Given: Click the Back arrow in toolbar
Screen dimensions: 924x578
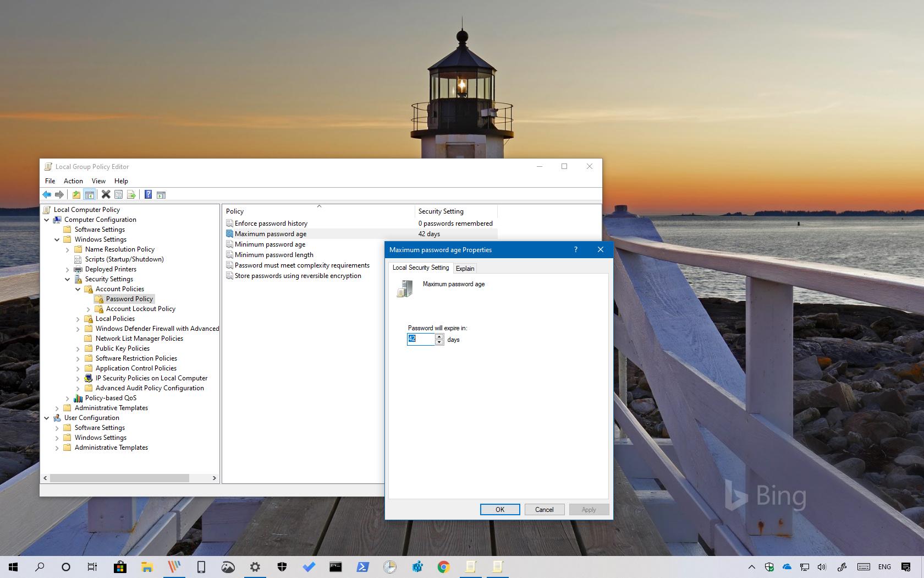Looking at the screenshot, I should point(47,194).
